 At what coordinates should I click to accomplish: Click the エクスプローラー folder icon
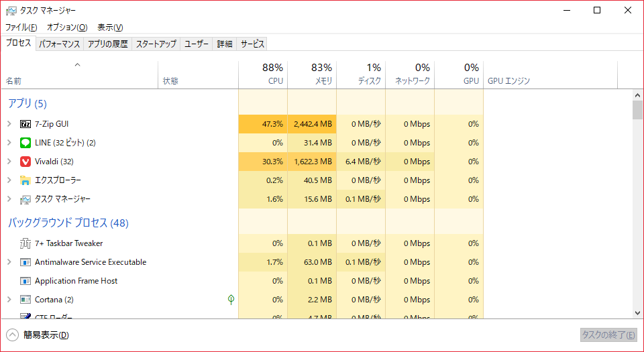25,180
